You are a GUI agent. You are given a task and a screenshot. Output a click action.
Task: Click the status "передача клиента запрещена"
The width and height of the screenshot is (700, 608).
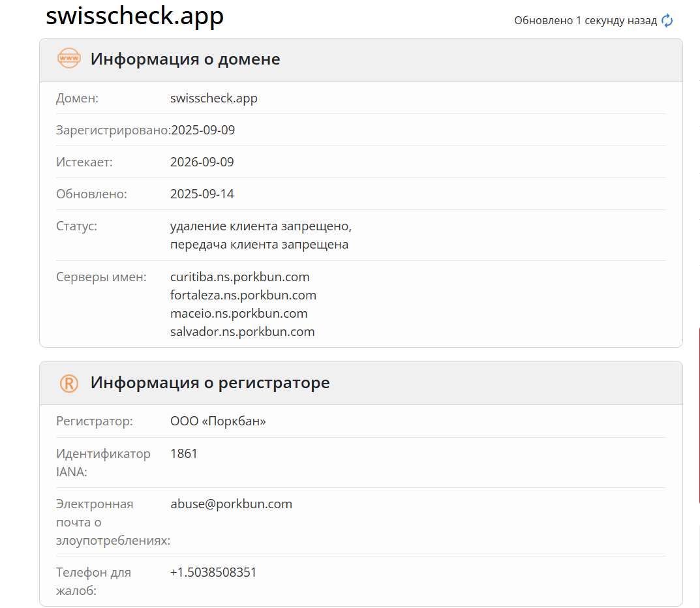[x=259, y=245]
